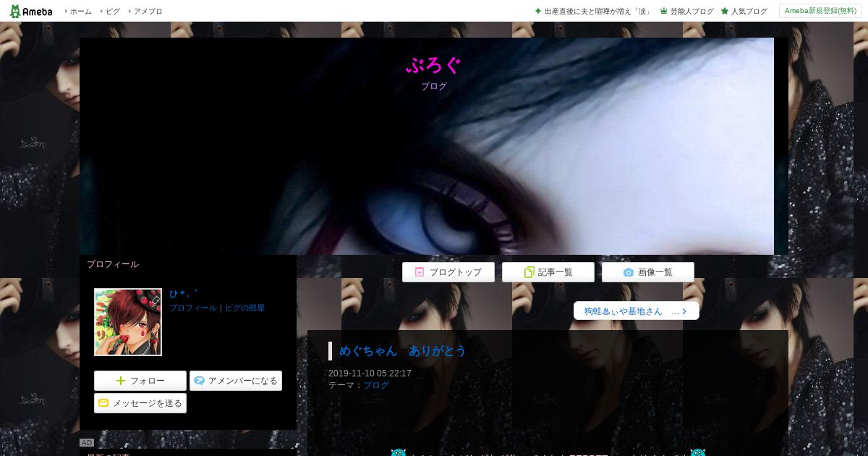This screenshot has height=456, width=868.
Task: Open the ブログトップ tab
Action: pyautogui.click(x=448, y=272)
